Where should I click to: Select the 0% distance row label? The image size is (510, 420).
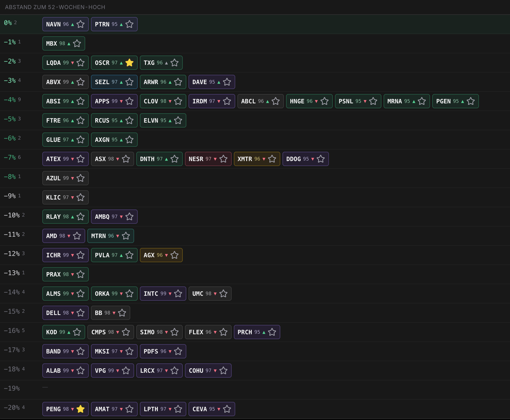(8, 23)
